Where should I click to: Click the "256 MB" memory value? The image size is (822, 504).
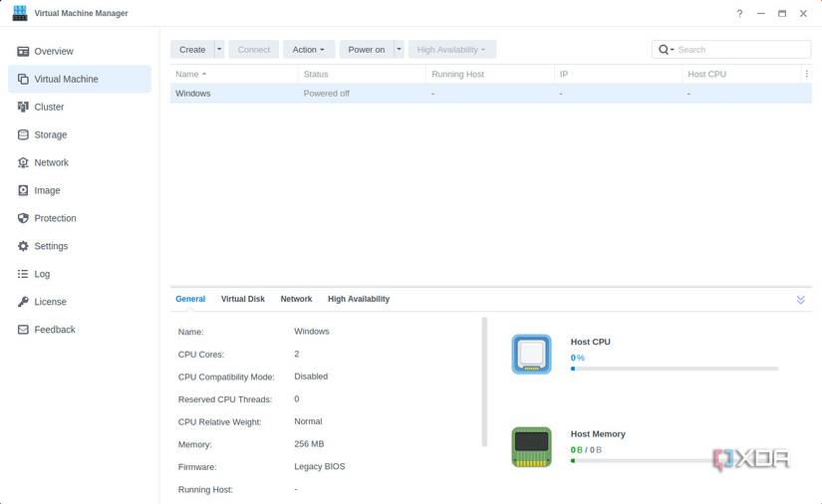[x=309, y=444]
